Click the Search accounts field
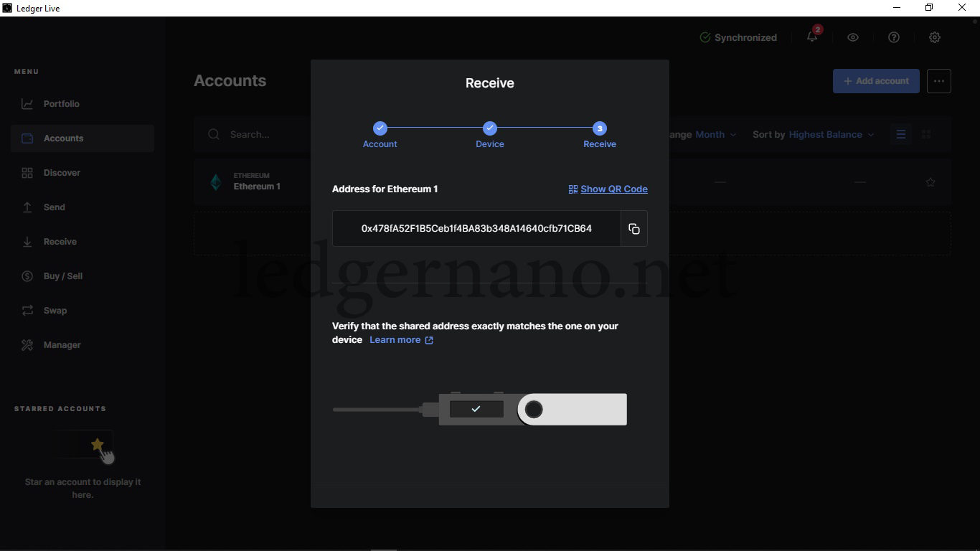The height and width of the screenshot is (551, 980). [250, 134]
